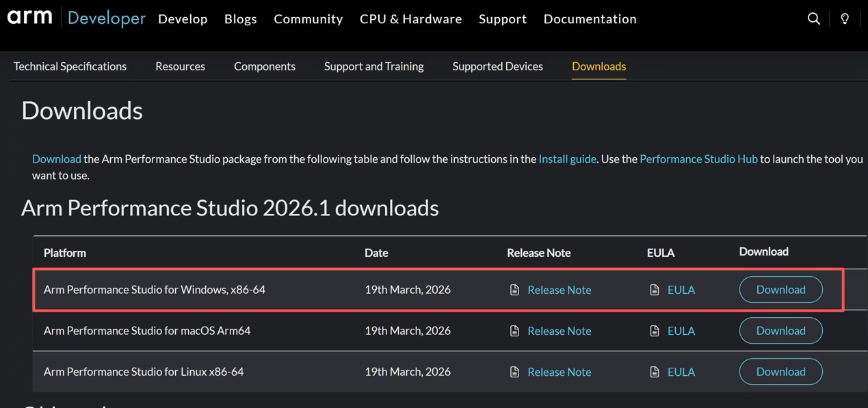The width and height of the screenshot is (868, 408).
Task: Click the Linux row date '19th March, 2026'
Action: tap(408, 372)
